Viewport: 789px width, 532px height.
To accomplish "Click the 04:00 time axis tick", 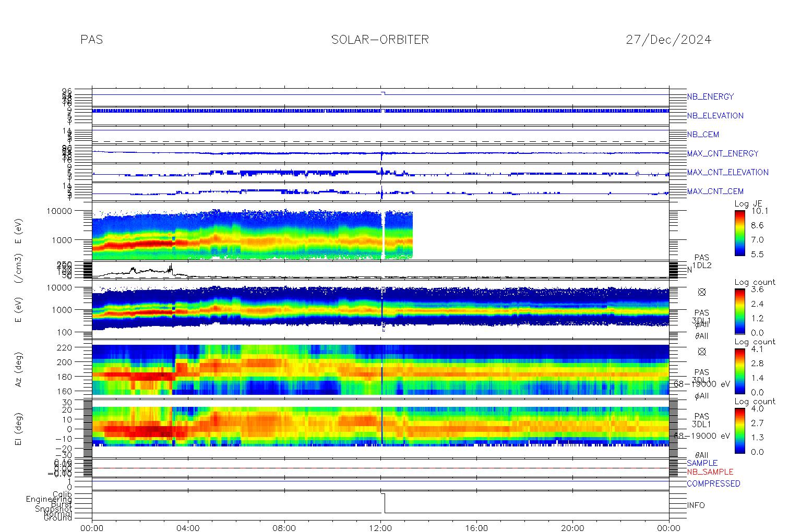I will (x=188, y=528).
